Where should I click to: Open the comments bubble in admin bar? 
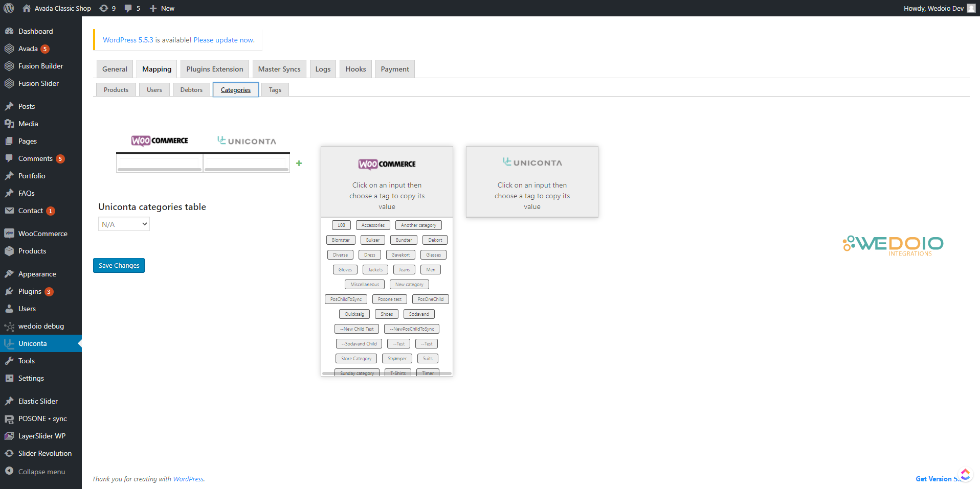coord(128,8)
